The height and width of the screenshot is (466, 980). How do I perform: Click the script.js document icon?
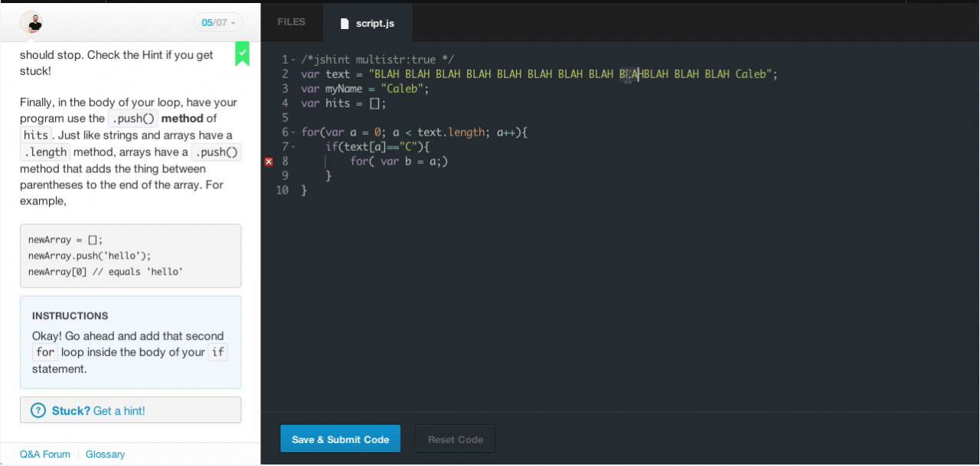tap(345, 23)
